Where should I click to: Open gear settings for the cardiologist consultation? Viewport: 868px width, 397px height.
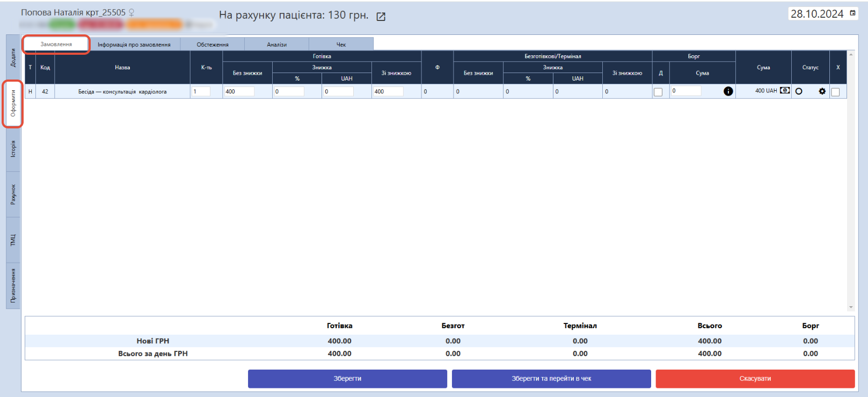[x=822, y=91]
